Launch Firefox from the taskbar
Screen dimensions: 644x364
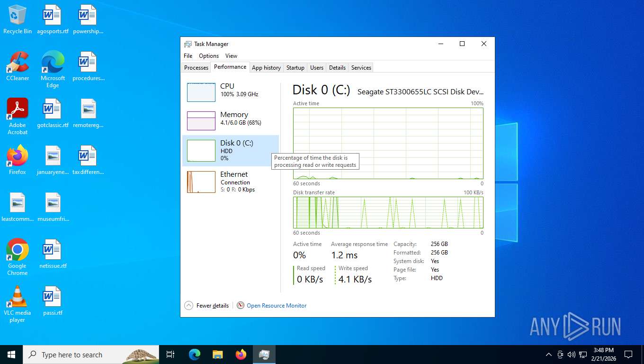tap(241, 355)
